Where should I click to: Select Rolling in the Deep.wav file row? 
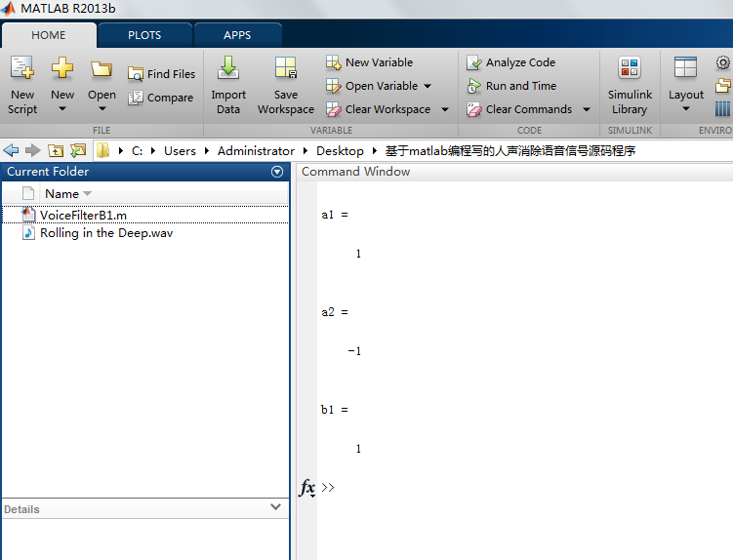click(144, 233)
